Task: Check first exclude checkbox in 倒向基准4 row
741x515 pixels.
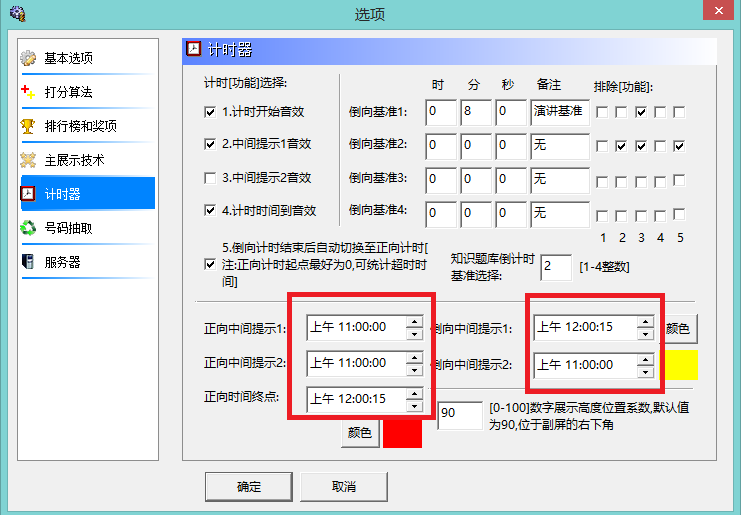Action: click(x=602, y=216)
